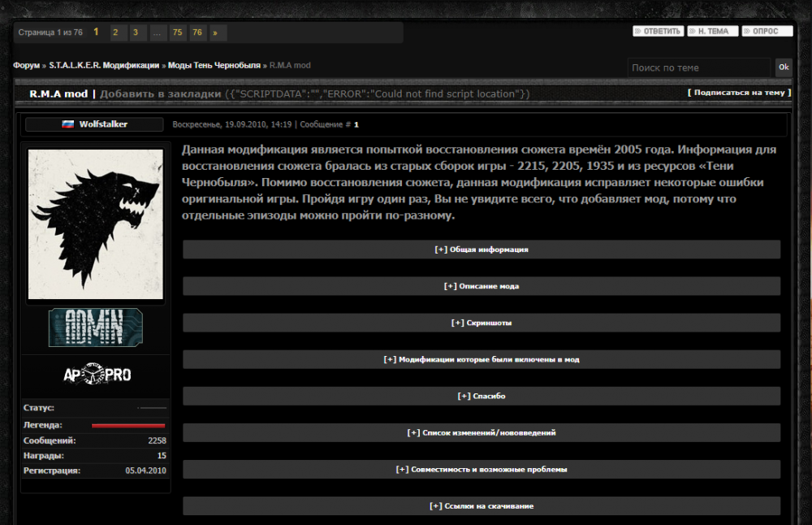Click the AP-PRO logo
The width and height of the screenshot is (812, 525).
95,373
